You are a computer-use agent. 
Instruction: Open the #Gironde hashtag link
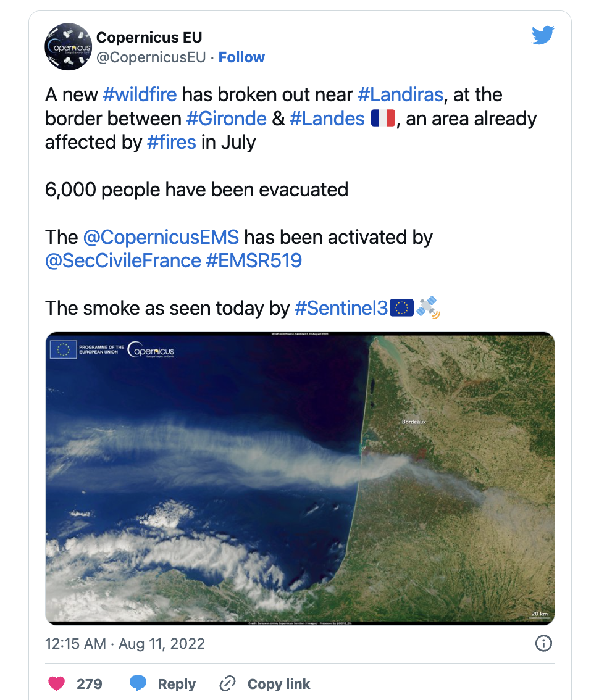click(x=227, y=119)
